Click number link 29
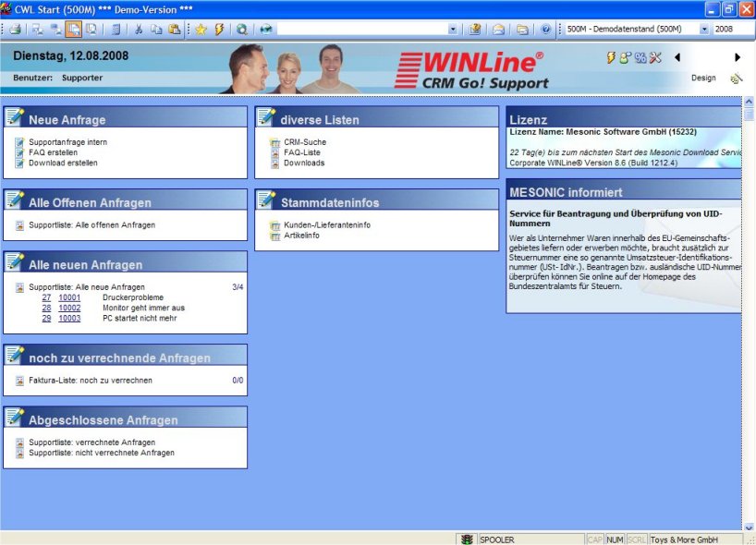This screenshot has height=545, width=756. click(x=46, y=319)
